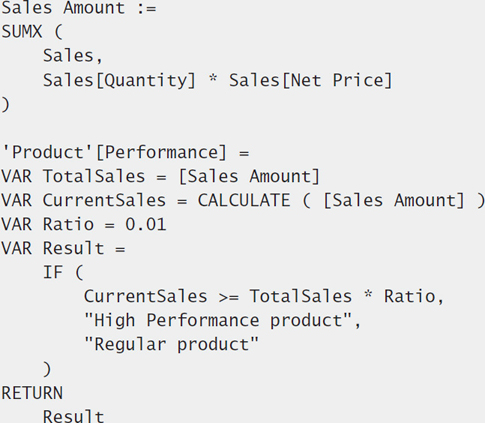485x423 pixels.
Task: Click the 0.01 ratio value
Action: click(146, 225)
